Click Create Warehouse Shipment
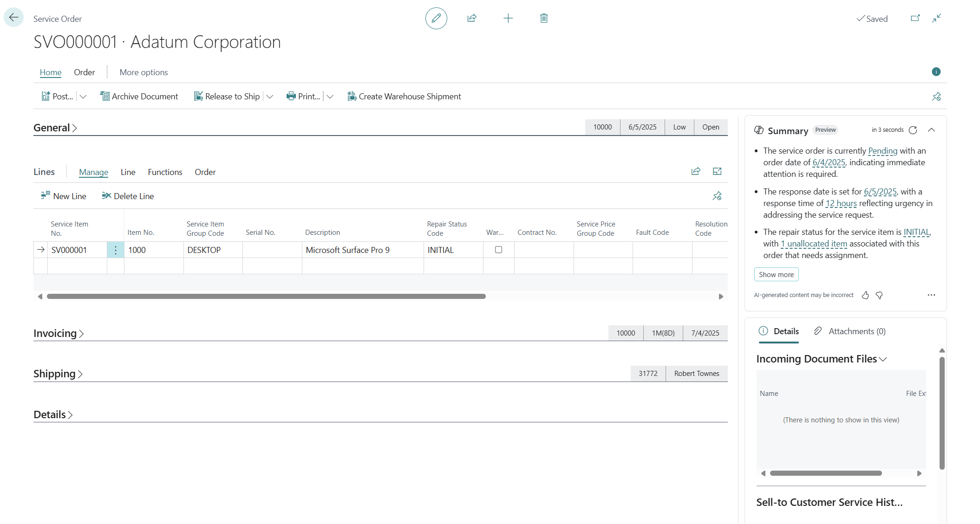 tap(404, 96)
